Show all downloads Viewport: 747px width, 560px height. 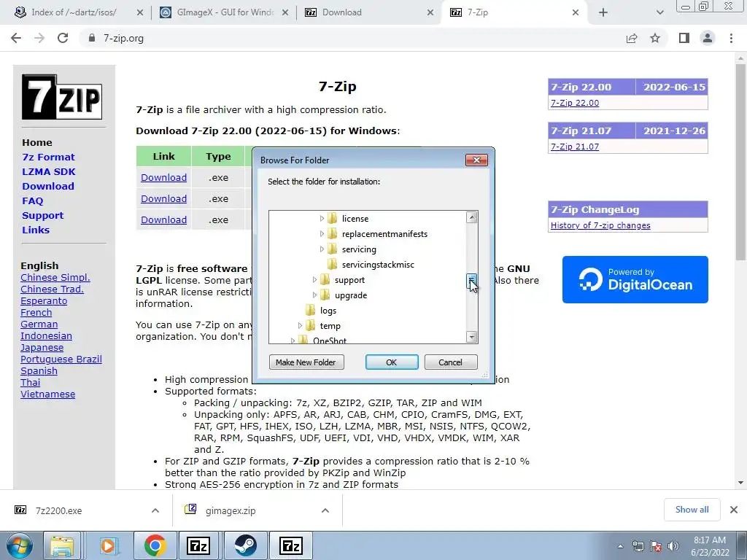click(x=692, y=510)
